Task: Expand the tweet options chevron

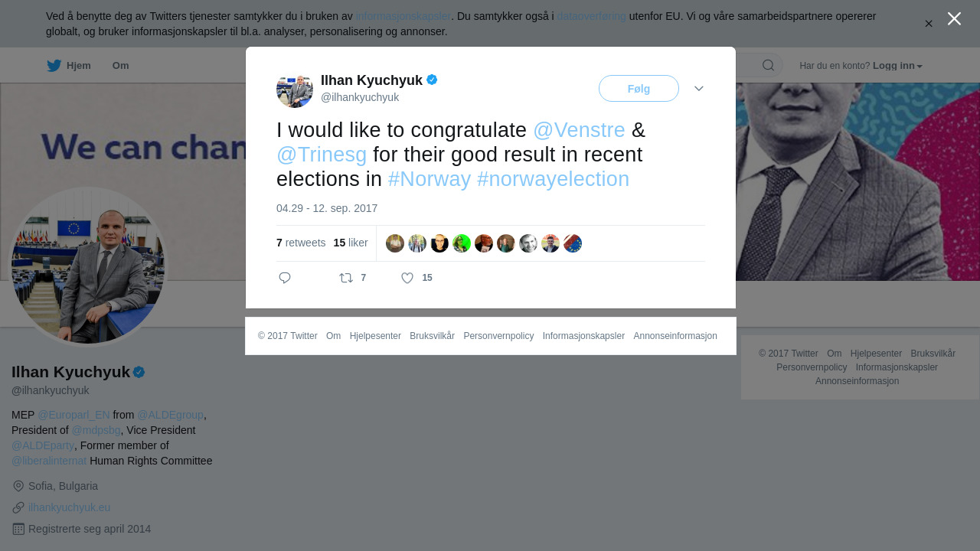Action: click(x=699, y=89)
